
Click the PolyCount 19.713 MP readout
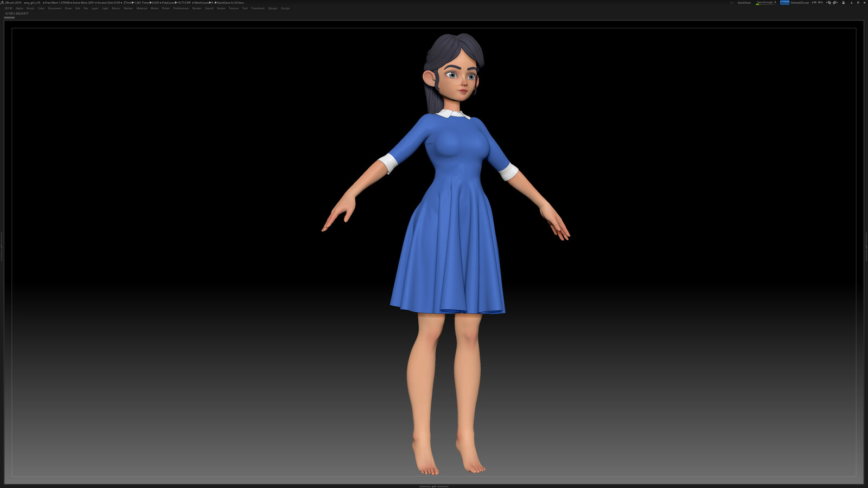coord(176,3)
